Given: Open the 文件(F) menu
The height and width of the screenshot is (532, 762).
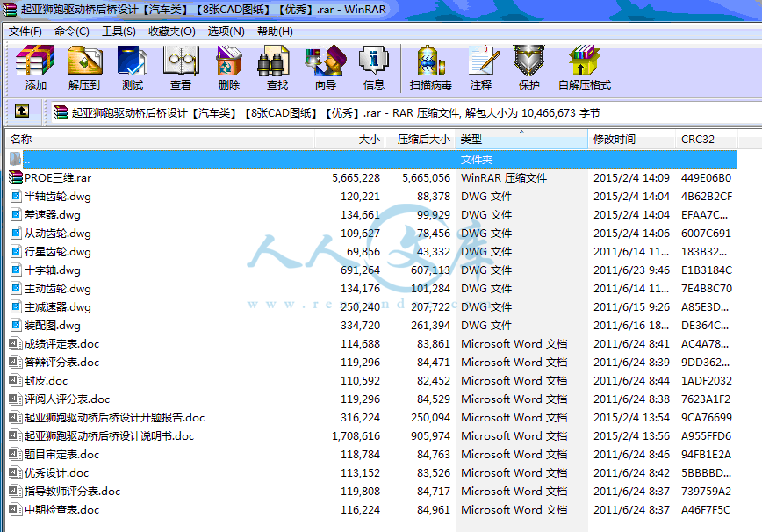Looking at the screenshot, I should coord(25,32).
